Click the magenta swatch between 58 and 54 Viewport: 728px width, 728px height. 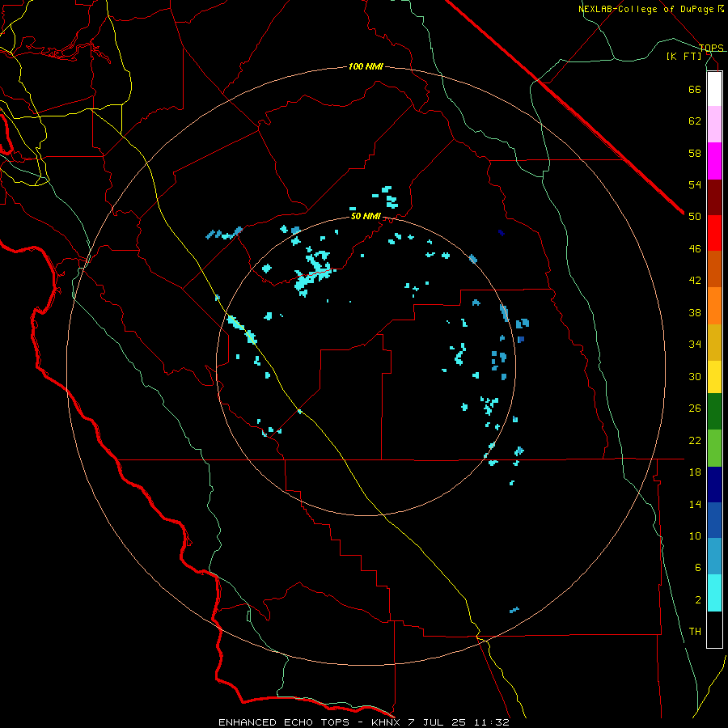tap(714, 161)
